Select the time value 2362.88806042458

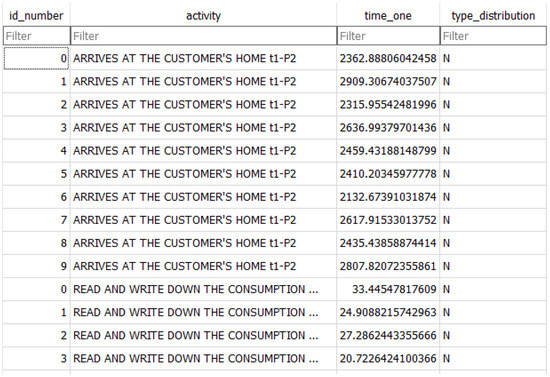click(388, 58)
